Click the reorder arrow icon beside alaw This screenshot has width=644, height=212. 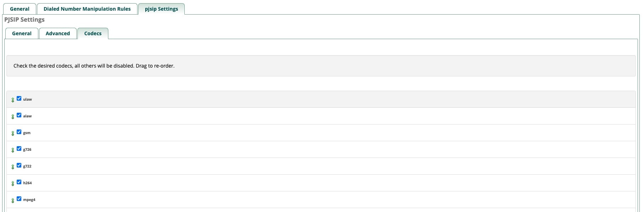13,117
